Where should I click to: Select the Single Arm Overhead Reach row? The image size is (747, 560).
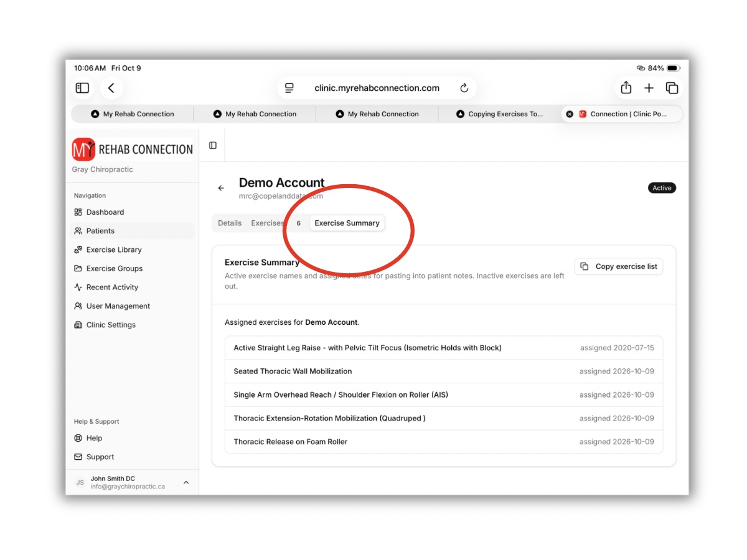pos(444,395)
